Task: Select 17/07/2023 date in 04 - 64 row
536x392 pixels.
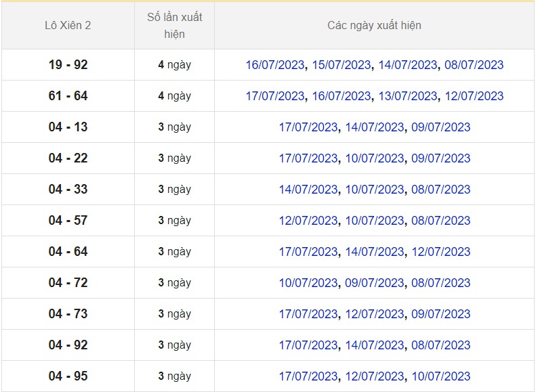Action: click(x=308, y=252)
